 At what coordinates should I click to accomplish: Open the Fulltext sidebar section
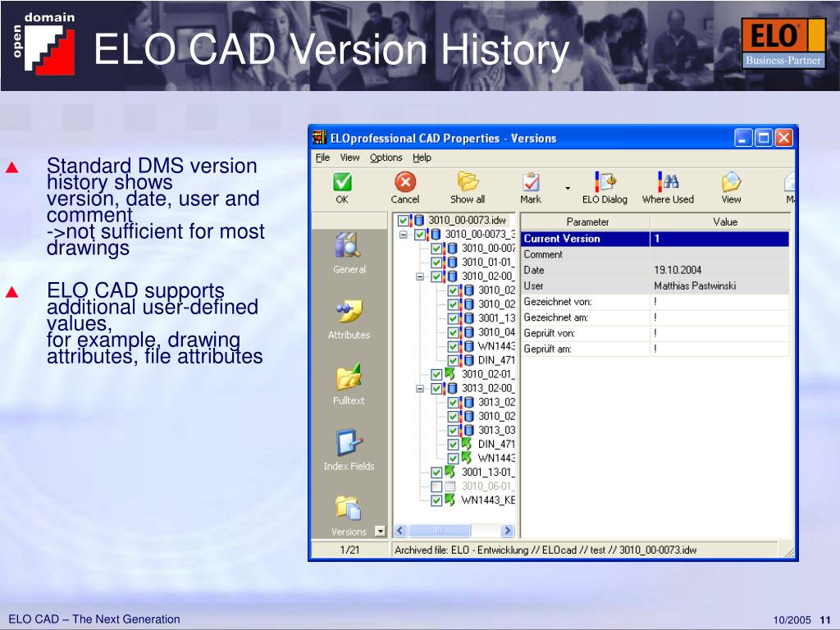349,384
